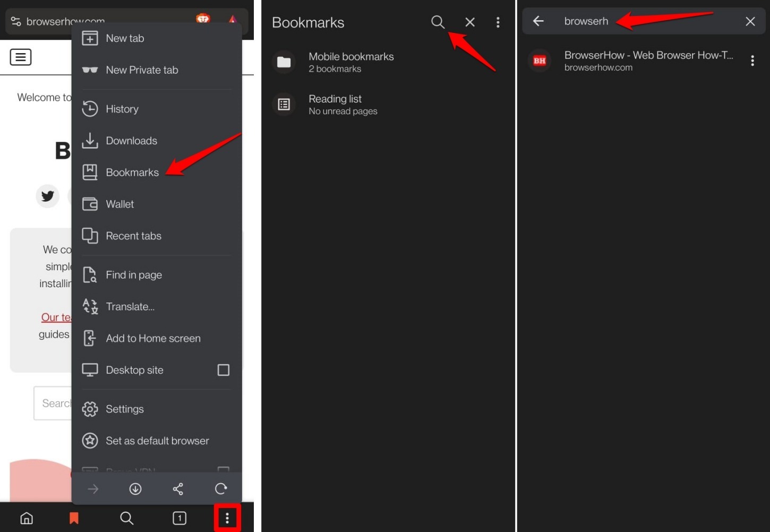Viewport: 770px width, 532px height.
Task: Open the Bookmarks three-dot overflow menu
Action: (x=498, y=22)
